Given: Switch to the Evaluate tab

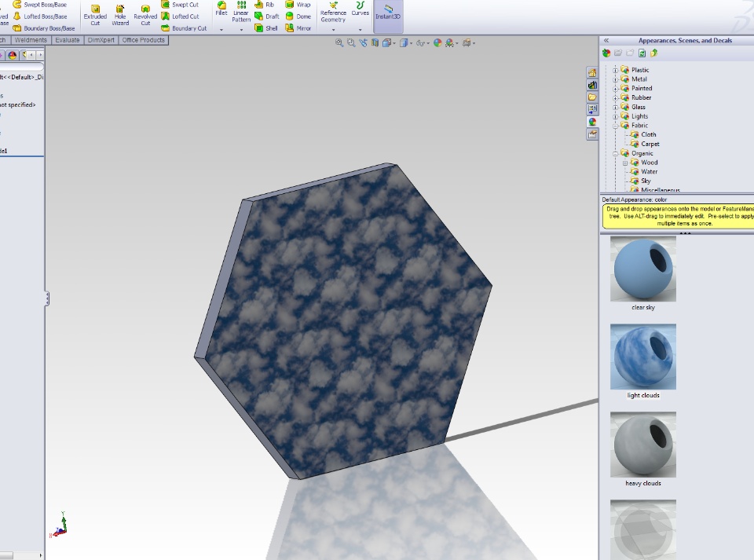Looking at the screenshot, I should pos(68,40).
